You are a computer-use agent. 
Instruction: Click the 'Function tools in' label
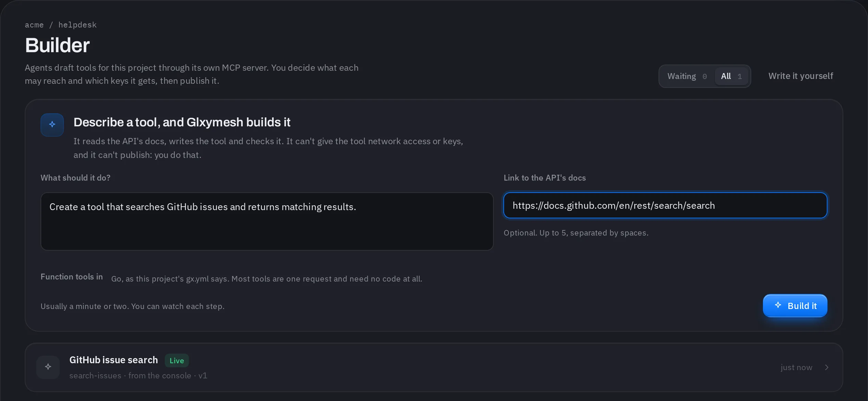(72, 277)
